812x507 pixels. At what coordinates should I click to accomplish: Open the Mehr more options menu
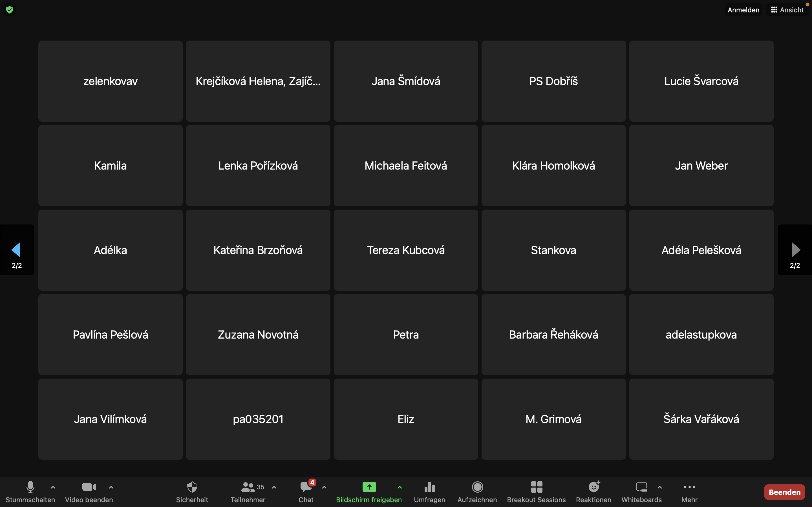click(x=689, y=491)
